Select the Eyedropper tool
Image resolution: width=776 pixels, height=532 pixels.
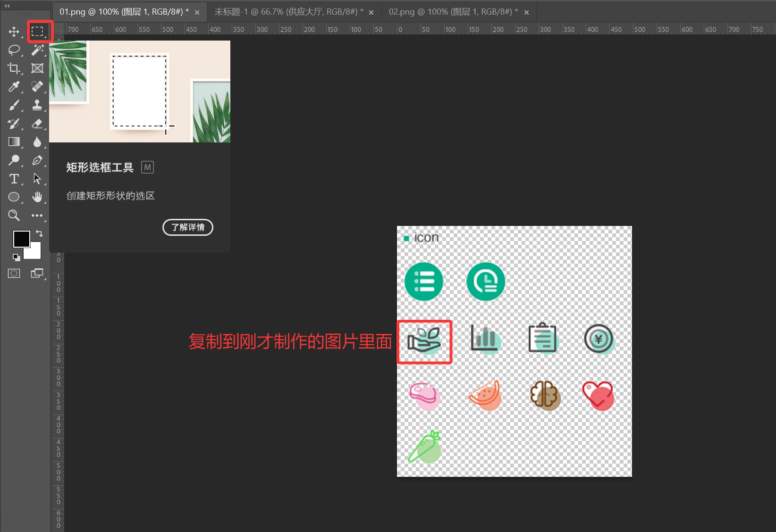click(x=14, y=87)
